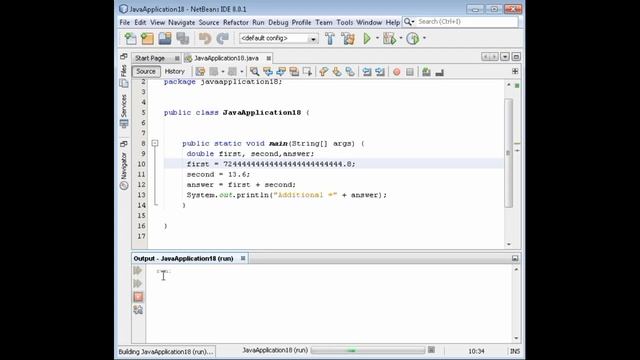Click the Profile Project icon
Viewport: 640px width, 360px height.
[413, 38]
